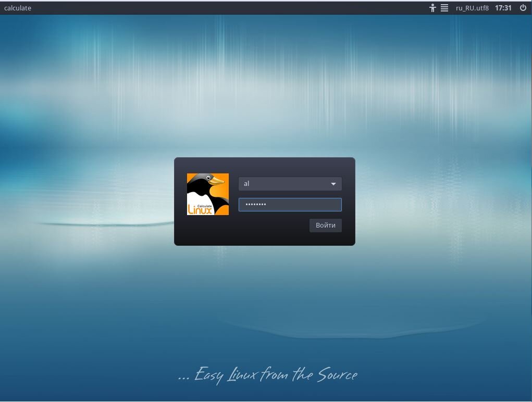Screen dimensions: 532x402
Task: Open power options from the top bar
Action: point(523,8)
